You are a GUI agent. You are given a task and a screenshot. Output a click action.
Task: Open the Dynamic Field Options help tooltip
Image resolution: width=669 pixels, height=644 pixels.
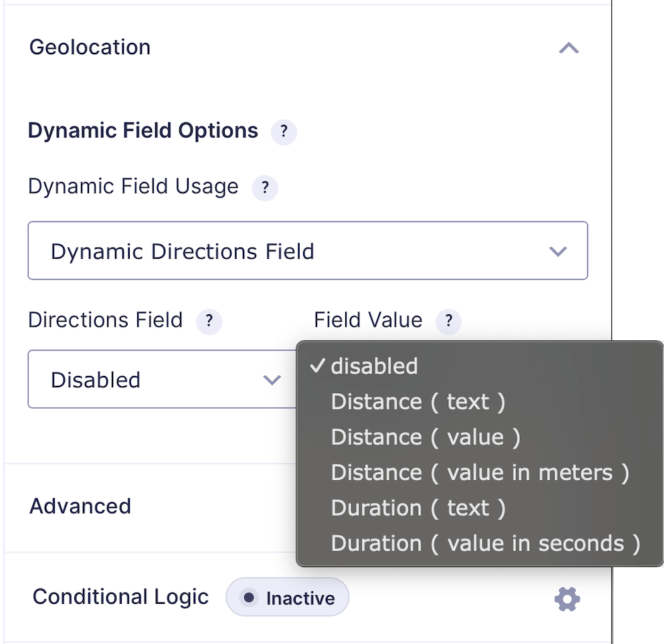pyautogui.click(x=284, y=132)
